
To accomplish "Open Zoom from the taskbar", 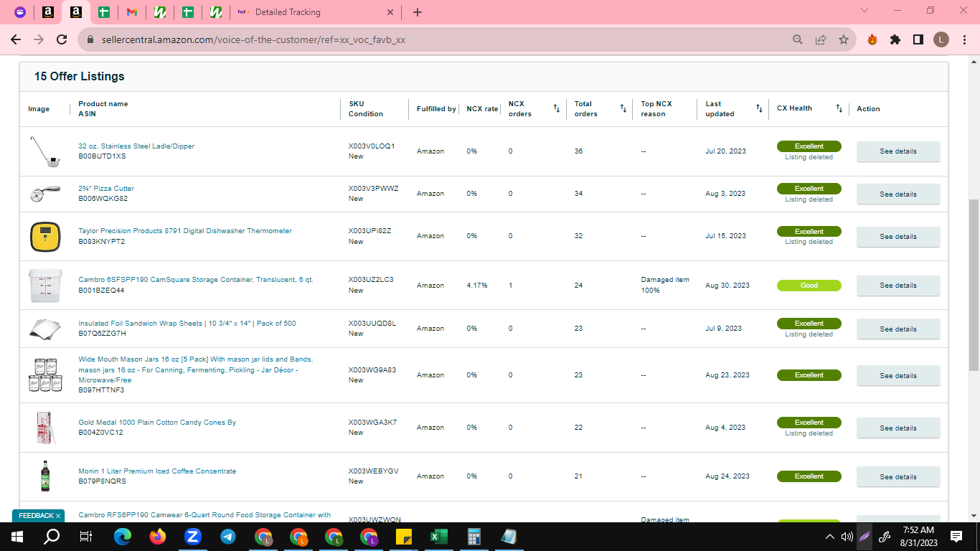I will click(193, 536).
